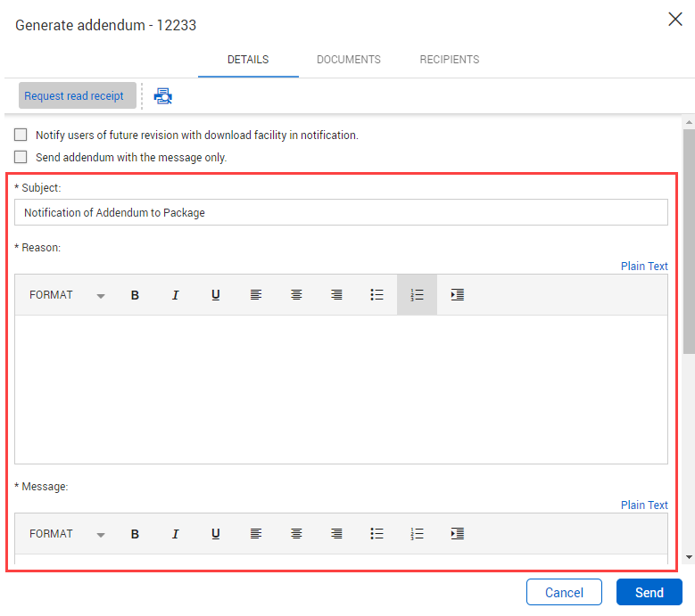Toggle numbered list in the Reason editor
The width and height of the screenshot is (695, 616).
417,295
